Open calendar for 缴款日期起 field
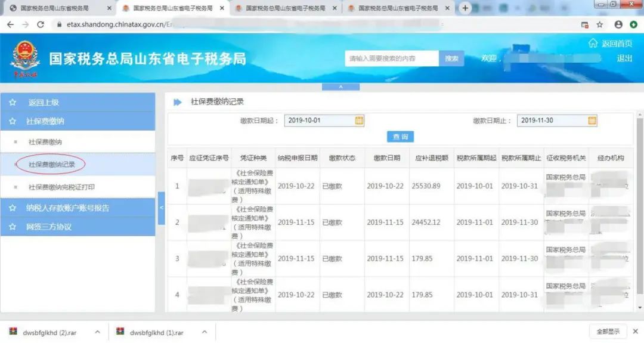The width and height of the screenshot is (644, 343). point(359,120)
